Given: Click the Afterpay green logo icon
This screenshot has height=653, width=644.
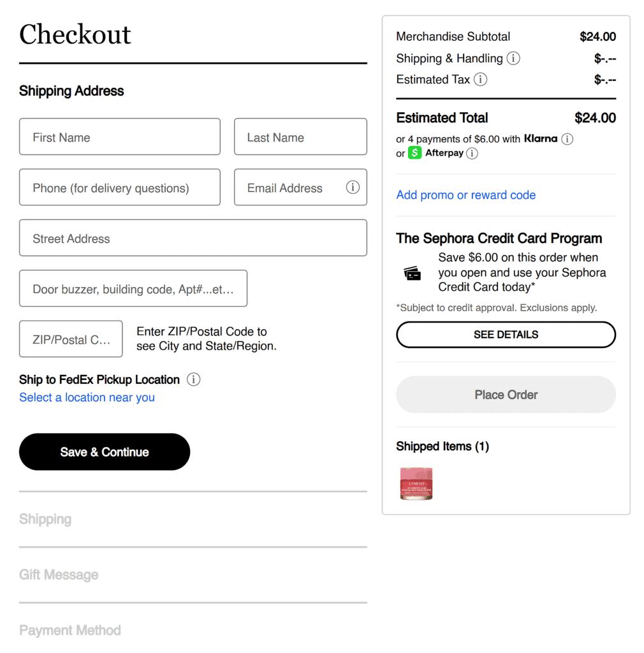Looking at the screenshot, I should [415, 153].
